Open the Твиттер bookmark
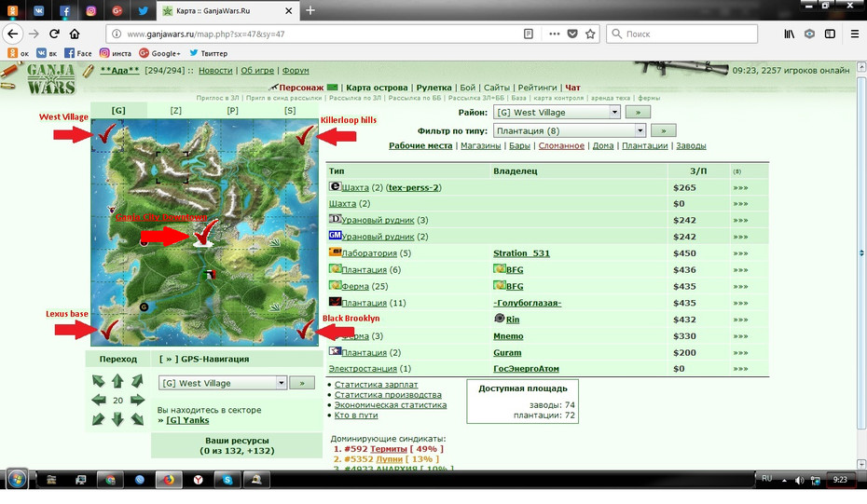The image size is (867, 504). pyautogui.click(x=209, y=53)
